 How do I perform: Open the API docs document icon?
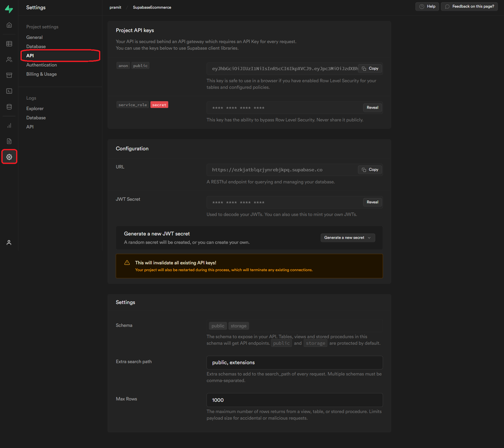9,141
